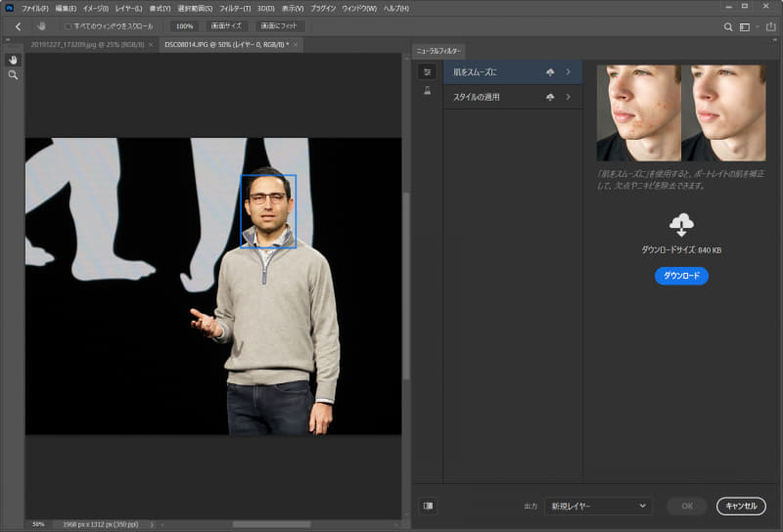Enable すべてのウィンドウをスクロール checkbox
783x532 pixels.
coord(68,26)
